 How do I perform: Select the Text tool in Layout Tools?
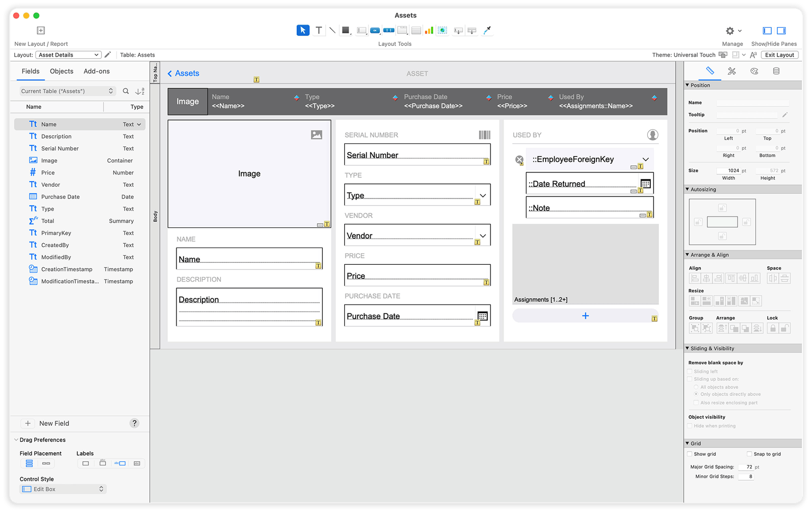319,30
